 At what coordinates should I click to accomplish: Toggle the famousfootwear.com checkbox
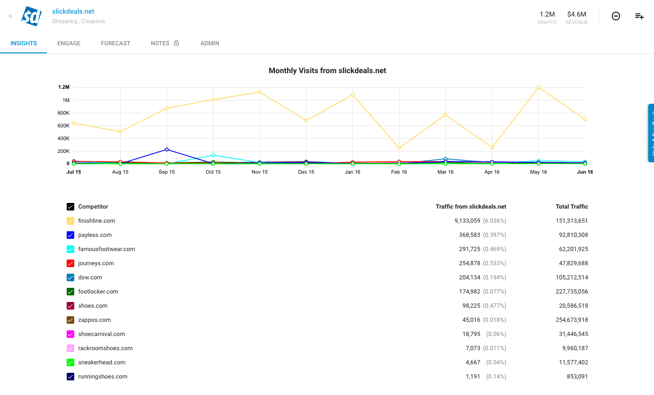coord(70,249)
